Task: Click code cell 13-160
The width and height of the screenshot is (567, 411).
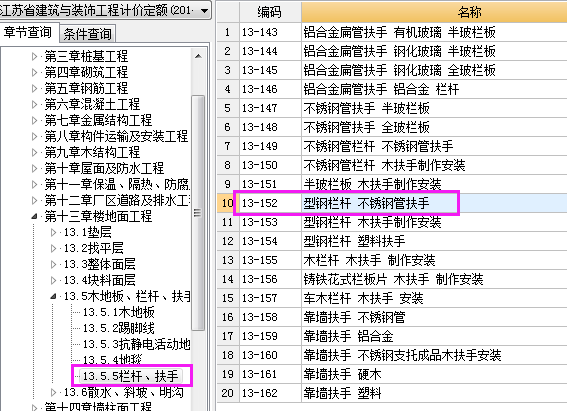Action: (270, 355)
